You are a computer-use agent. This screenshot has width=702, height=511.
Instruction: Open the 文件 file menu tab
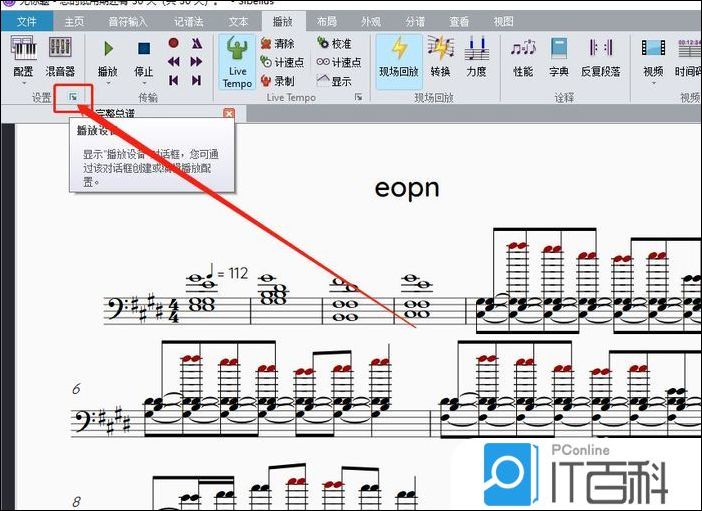tap(27, 20)
